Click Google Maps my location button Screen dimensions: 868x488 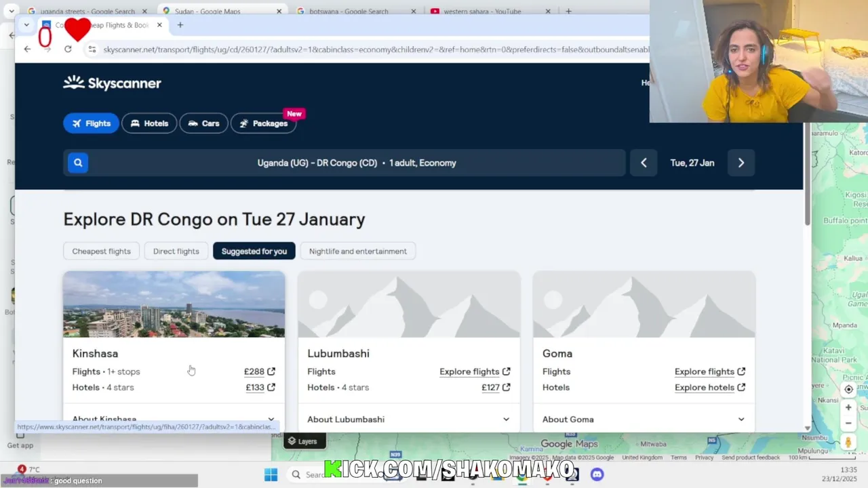tap(848, 389)
